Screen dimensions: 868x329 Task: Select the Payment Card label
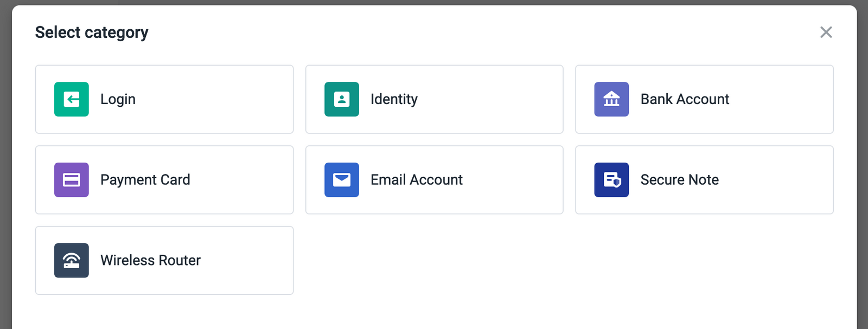pos(145,180)
